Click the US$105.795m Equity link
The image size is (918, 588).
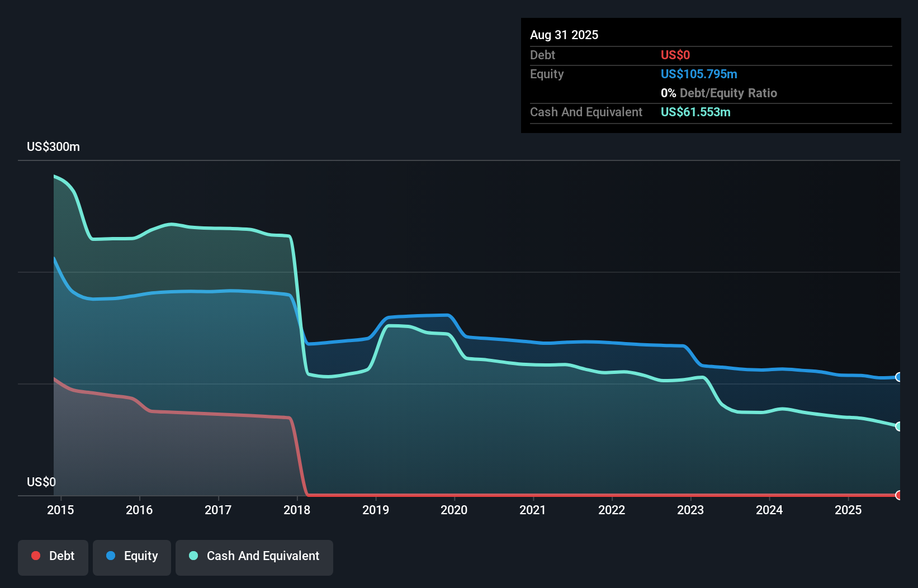(699, 74)
